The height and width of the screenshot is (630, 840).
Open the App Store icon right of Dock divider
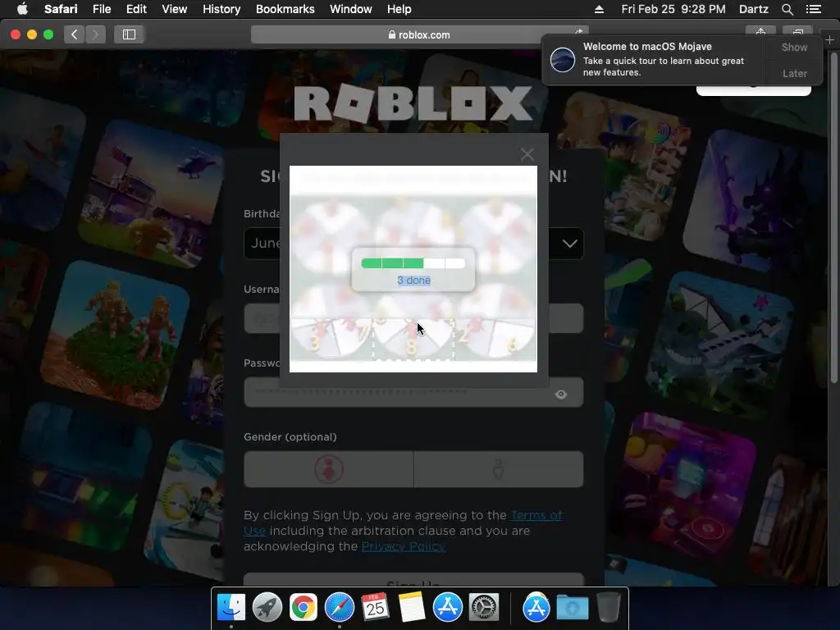(536, 608)
